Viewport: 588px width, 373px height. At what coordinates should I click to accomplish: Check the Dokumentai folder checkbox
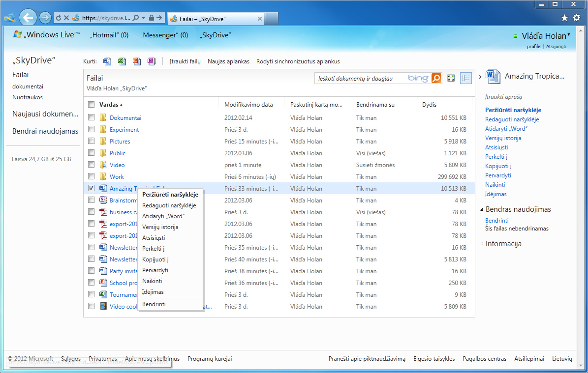(91, 117)
